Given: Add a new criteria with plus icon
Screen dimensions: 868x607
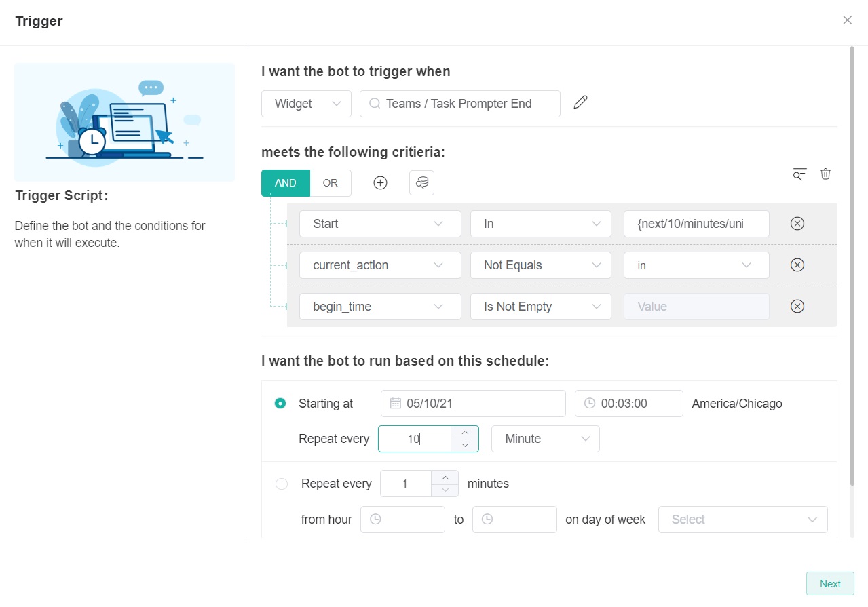Looking at the screenshot, I should tap(380, 183).
